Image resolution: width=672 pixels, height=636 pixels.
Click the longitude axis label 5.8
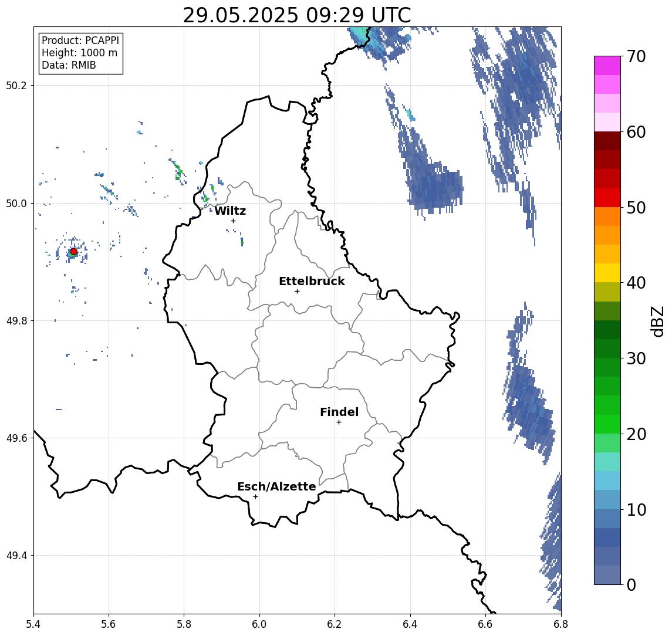(184, 624)
